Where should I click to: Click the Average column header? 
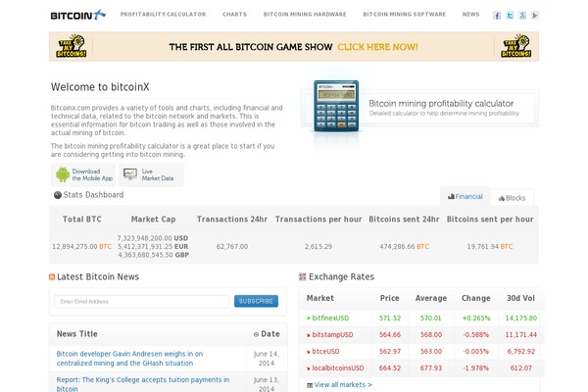(x=431, y=298)
